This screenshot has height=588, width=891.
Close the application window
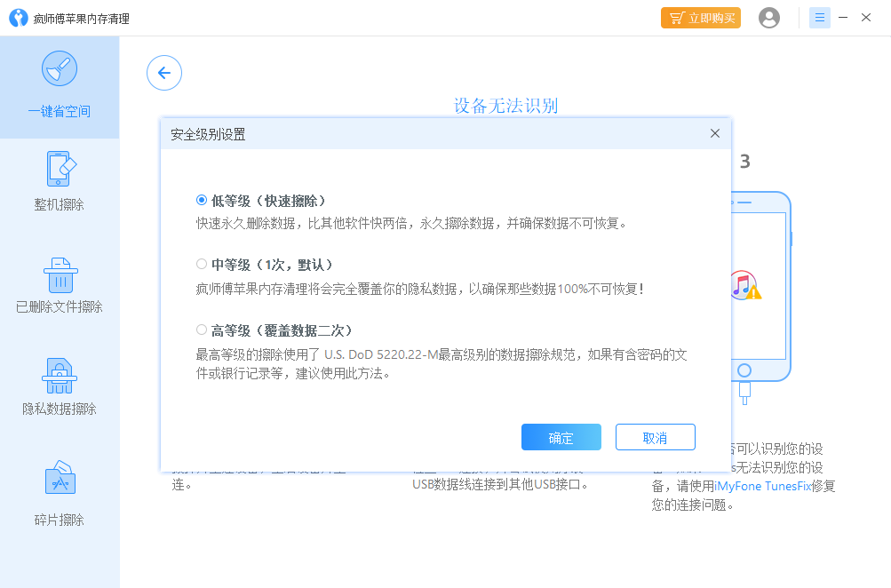click(x=866, y=18)
